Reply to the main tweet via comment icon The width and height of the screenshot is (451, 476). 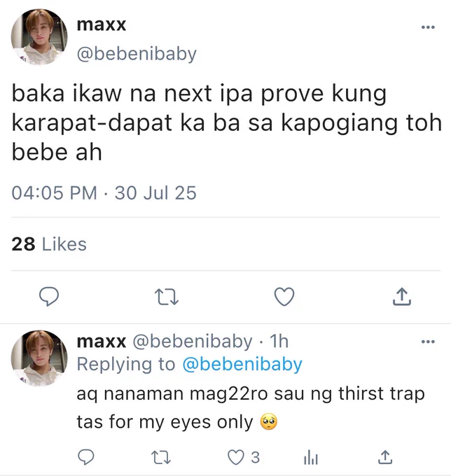click(x=49, y=296)
